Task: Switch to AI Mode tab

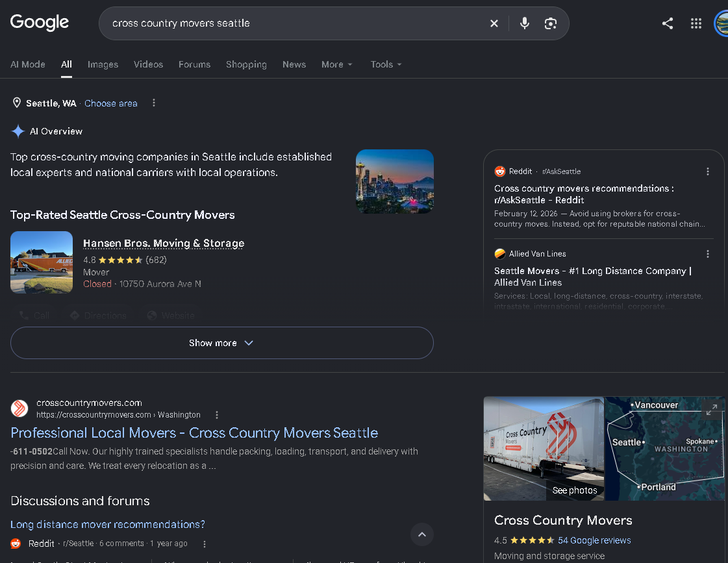Action: pyautogui.click(x=28, y=64)
